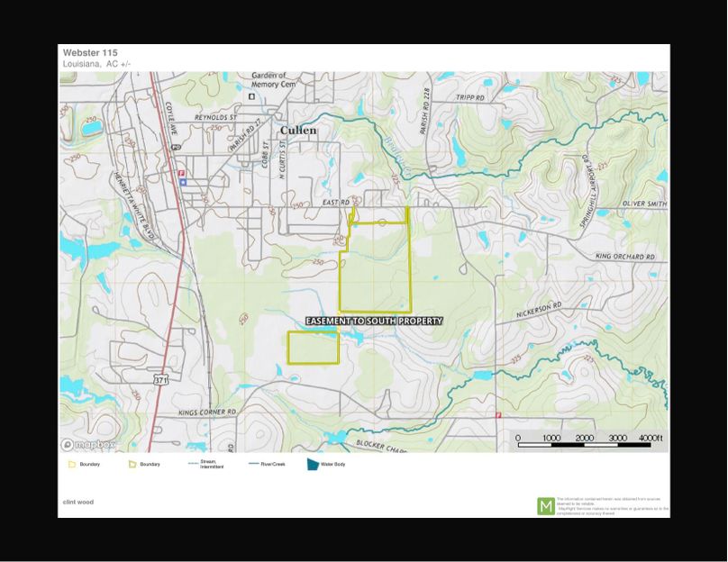
Task: Click the Highway 371 route shield
Action: click(160, 379)
